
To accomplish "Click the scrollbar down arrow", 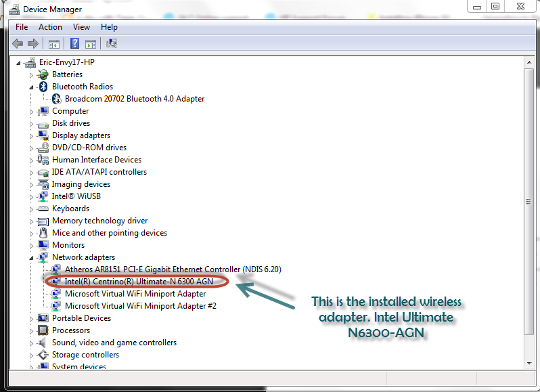I will [529, 363].
